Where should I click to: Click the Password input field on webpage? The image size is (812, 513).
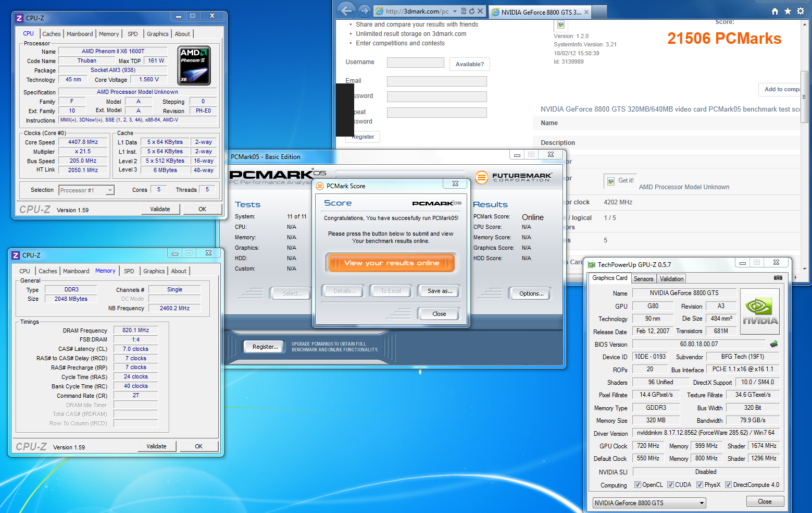[x=437, y=97]
